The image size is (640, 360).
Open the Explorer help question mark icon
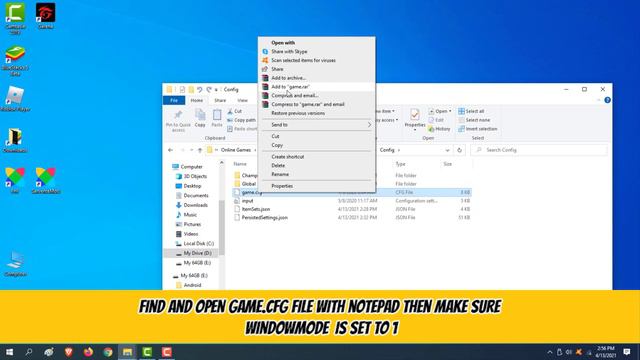tap(607, 100)
